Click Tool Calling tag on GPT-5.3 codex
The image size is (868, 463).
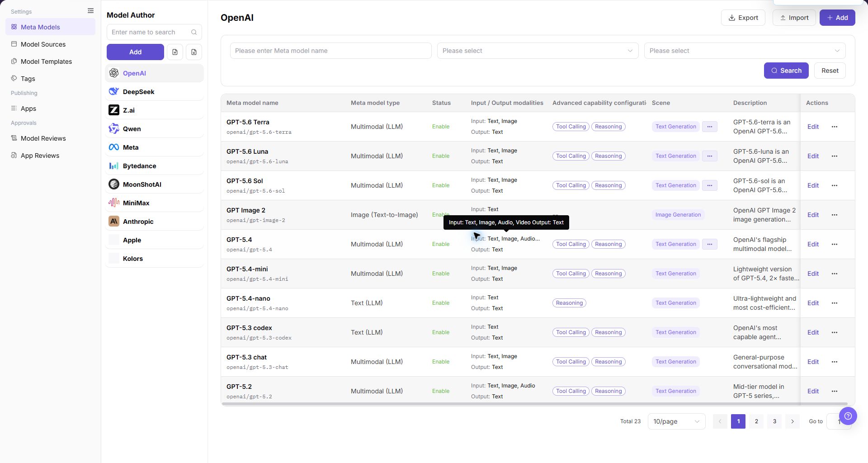571,332
